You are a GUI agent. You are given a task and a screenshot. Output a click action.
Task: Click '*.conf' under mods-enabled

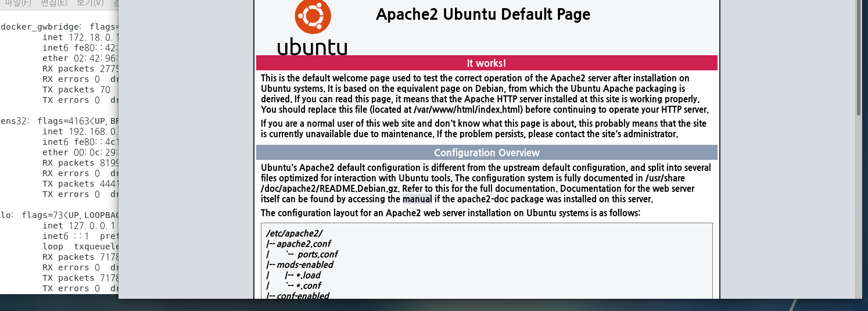309,285
